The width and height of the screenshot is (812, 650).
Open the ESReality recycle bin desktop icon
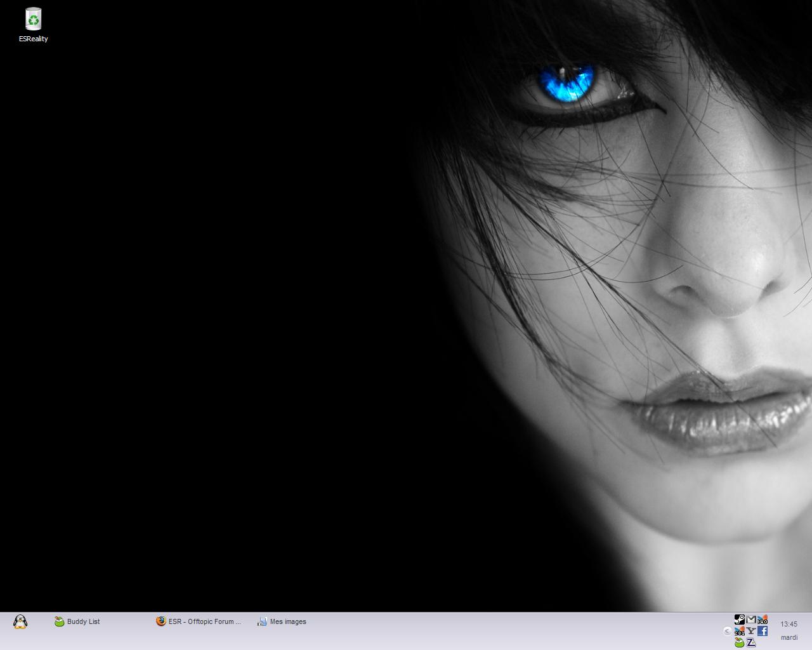coord(33,19)
